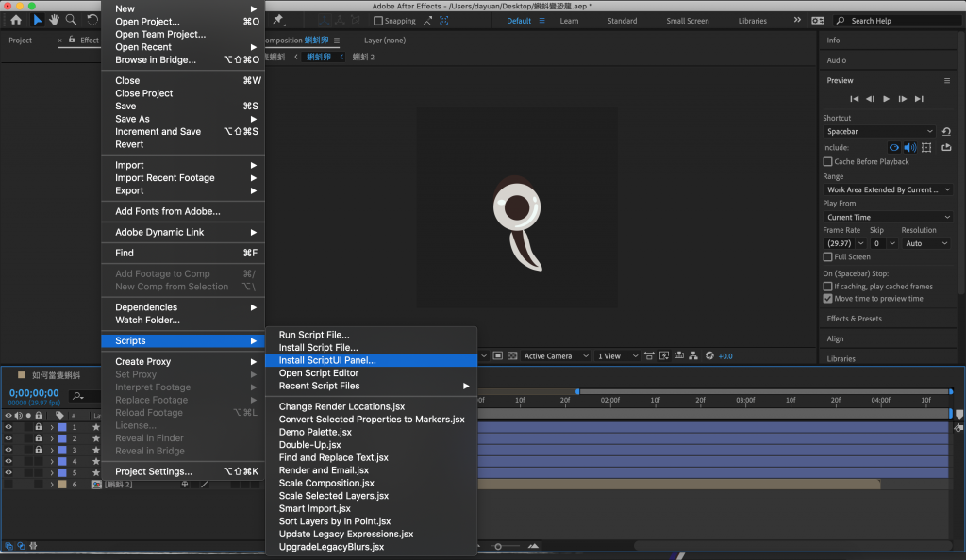
Task: Uncheck Move time to preview time
Action: [828, 299]
